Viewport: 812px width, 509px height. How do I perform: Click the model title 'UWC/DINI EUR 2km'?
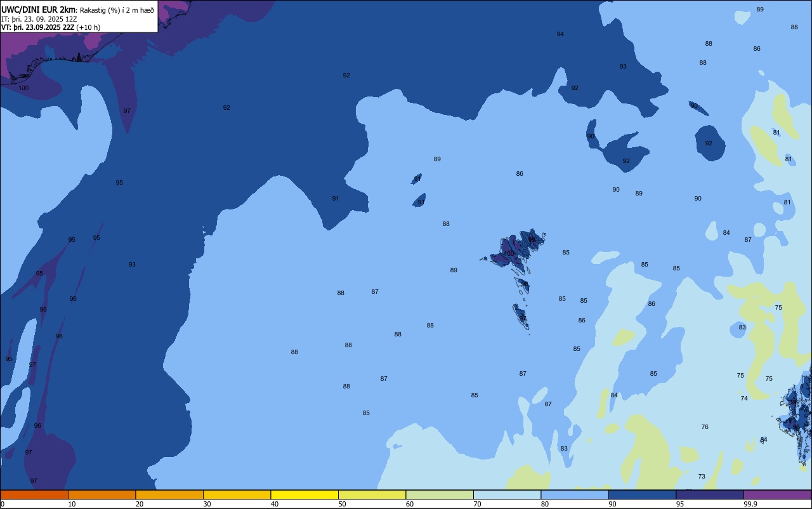coord(38,10)
